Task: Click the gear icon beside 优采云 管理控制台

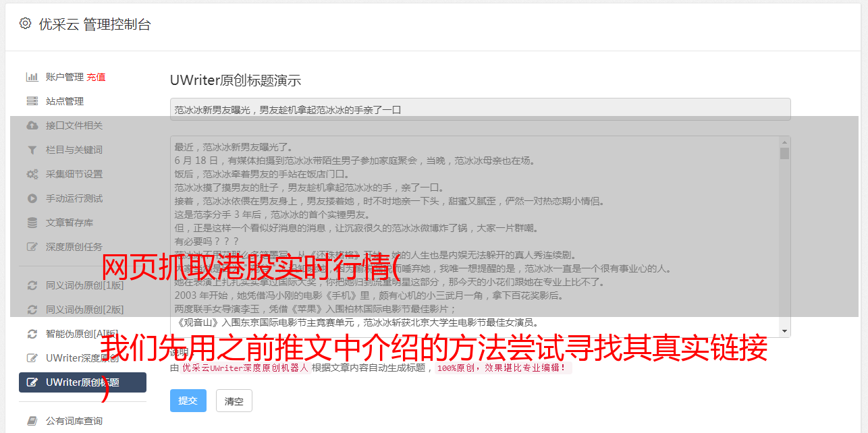Action: 25,24
